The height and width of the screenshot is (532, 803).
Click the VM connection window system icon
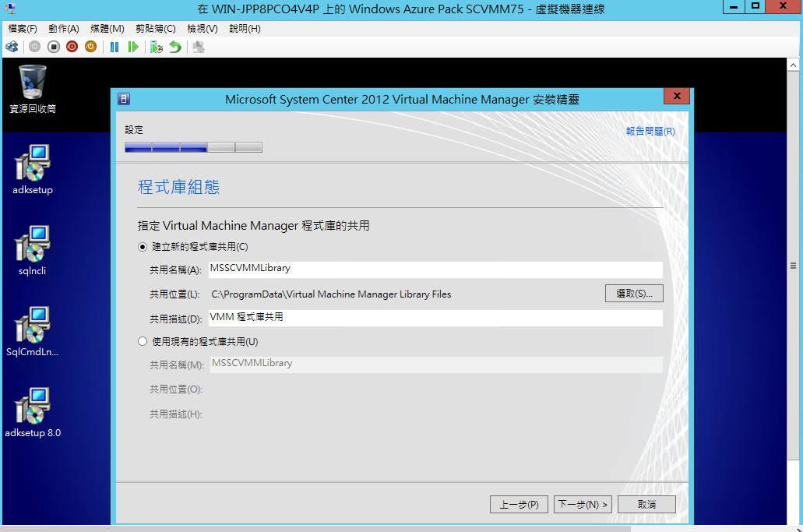click(x=10, y=9)
